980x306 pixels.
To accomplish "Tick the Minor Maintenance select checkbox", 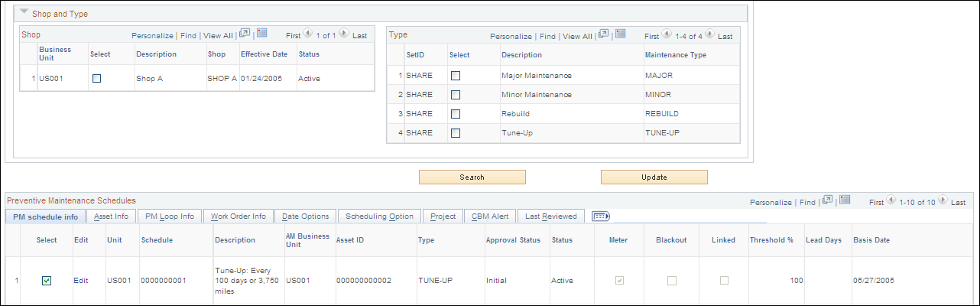I will pos(456,95).
